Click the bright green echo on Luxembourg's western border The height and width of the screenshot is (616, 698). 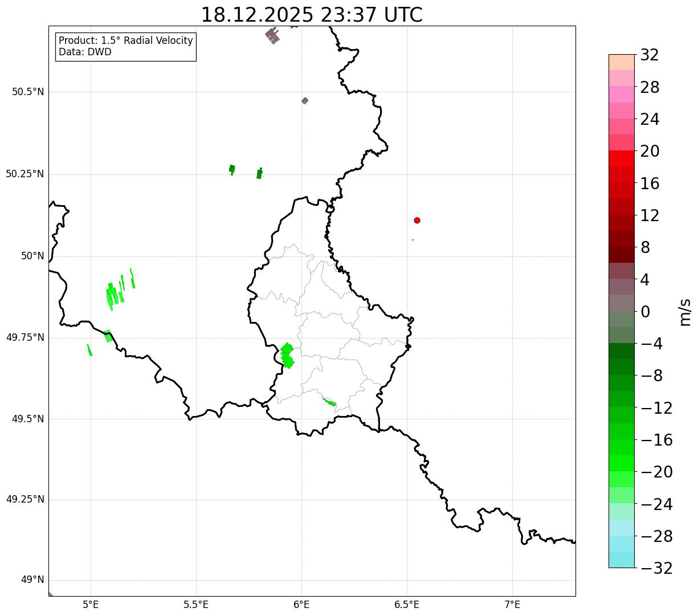287,356
